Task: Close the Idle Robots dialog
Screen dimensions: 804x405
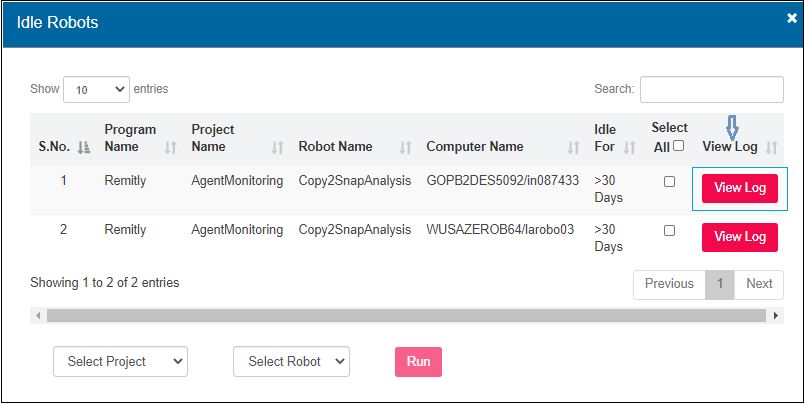Action: (792, 18)
